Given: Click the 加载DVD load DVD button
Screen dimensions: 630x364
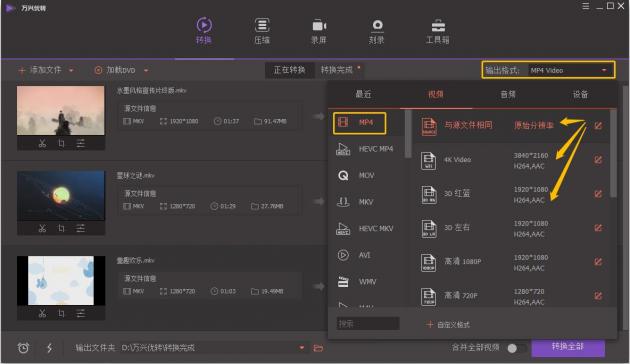Looking at the screenshot, I should pos(115,70).
